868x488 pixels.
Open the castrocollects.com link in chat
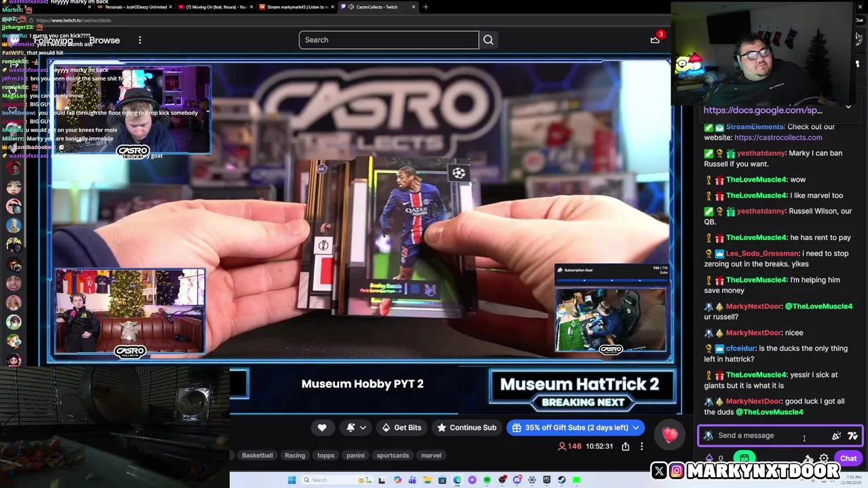pyautogui.click(x=778, y=138)
